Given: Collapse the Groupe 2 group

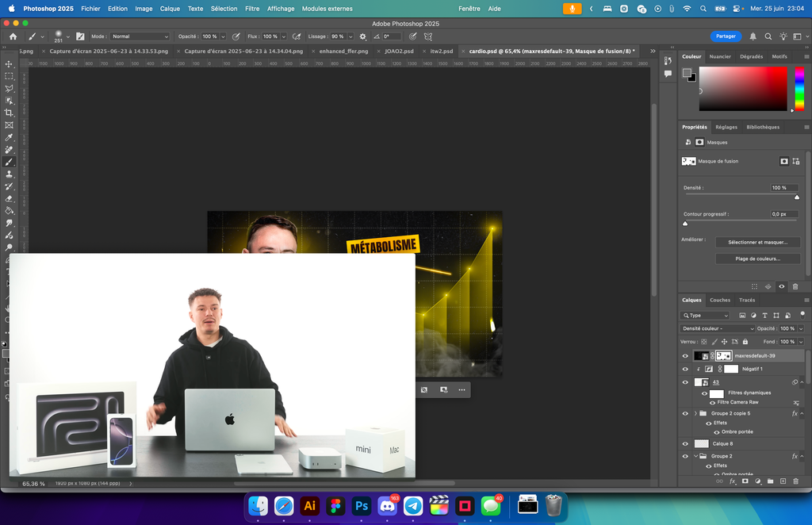Looking at the screenshot, I should (x=695, y=456).
